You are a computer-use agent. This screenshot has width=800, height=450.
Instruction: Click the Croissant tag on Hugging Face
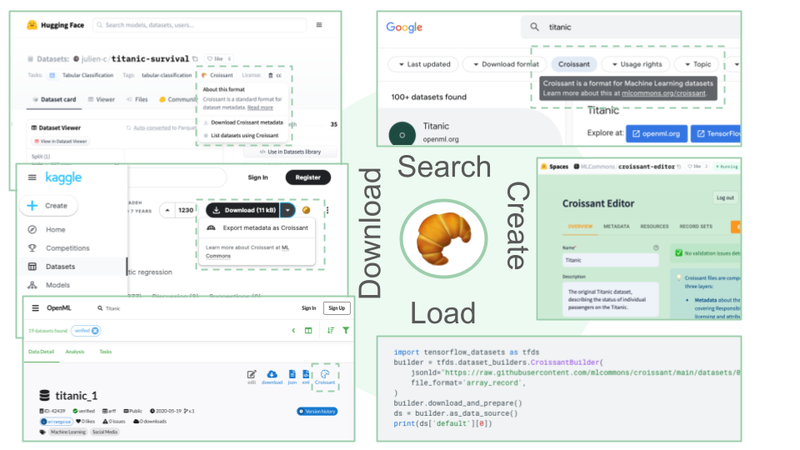(218, 75)
